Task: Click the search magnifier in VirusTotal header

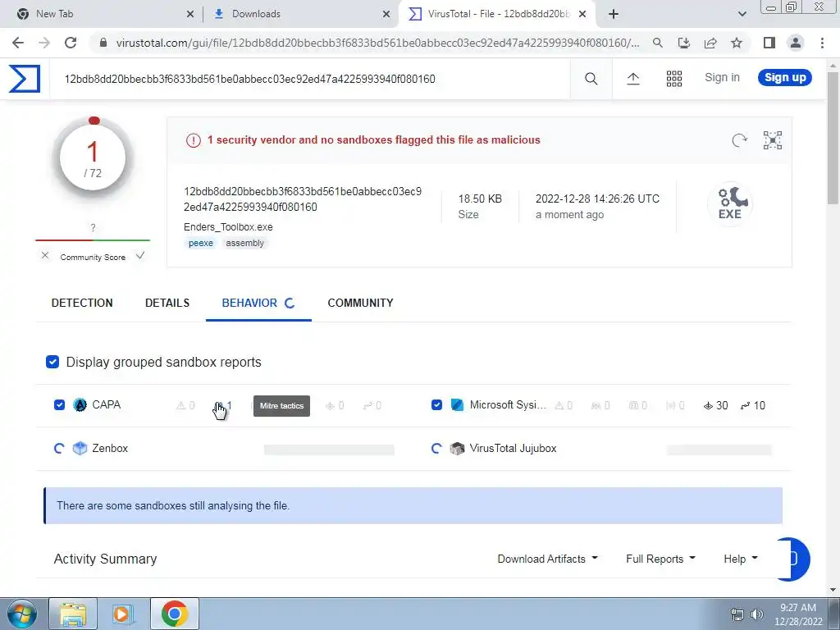Action: pos(591,79)
